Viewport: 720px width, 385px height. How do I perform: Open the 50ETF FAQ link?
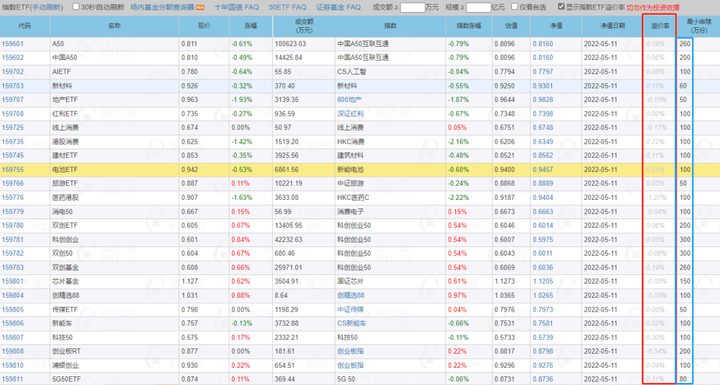pos(287,7)
